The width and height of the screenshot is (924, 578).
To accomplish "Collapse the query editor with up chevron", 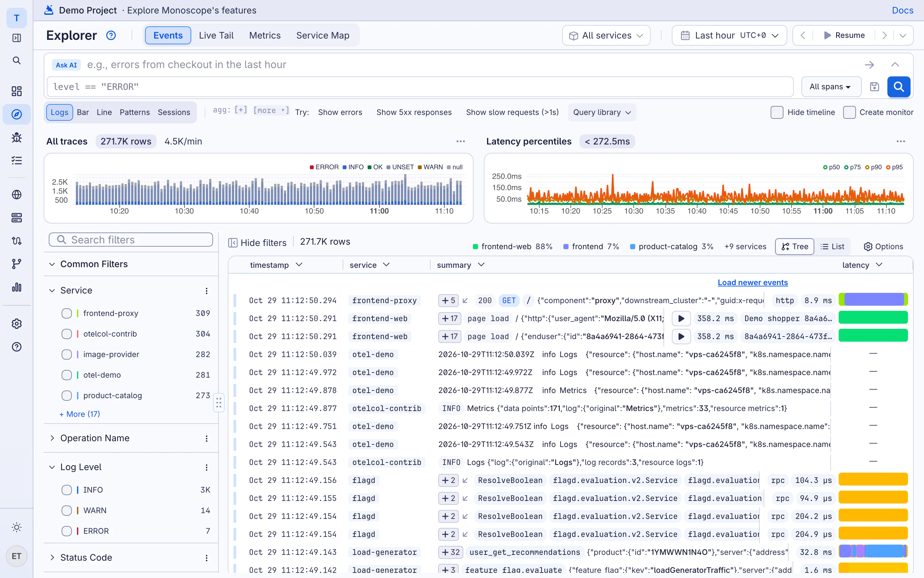I will (895, 65).
